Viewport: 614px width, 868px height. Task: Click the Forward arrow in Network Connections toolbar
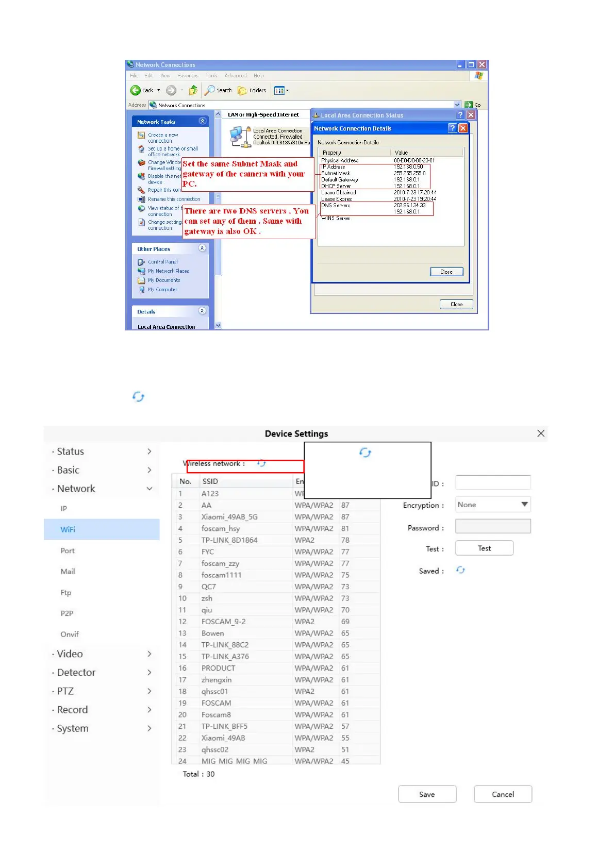(x=171, y=90)
